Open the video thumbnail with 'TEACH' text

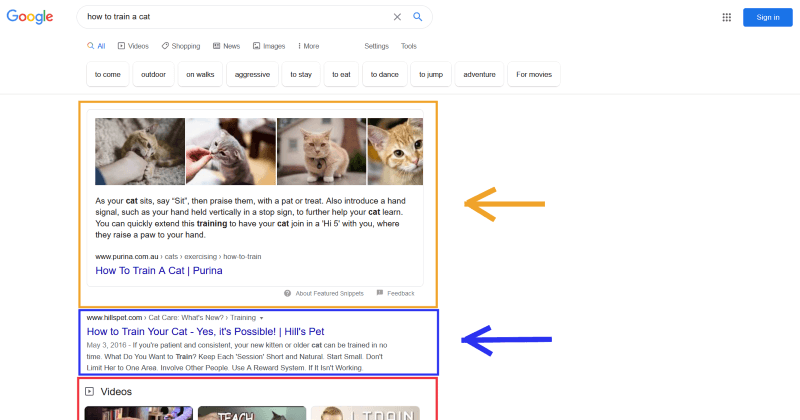tap(252, 413)
